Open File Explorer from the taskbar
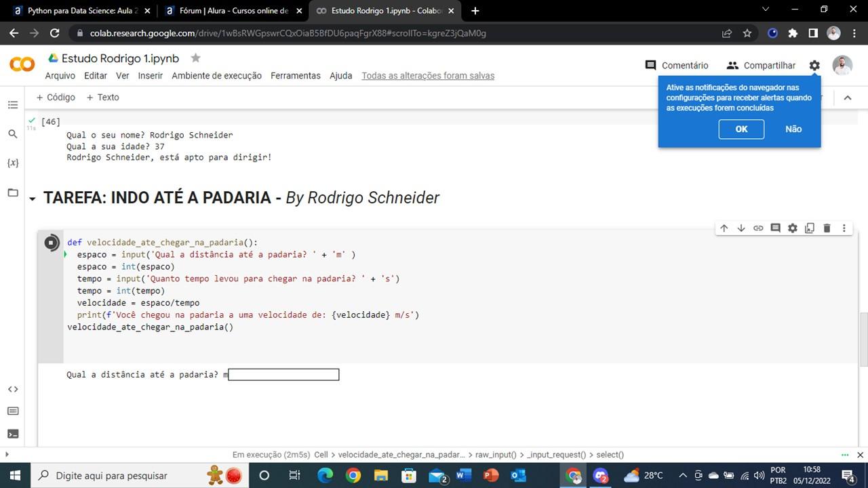The height and width of the screenshot is (488, 868). (x=380, y=475)
